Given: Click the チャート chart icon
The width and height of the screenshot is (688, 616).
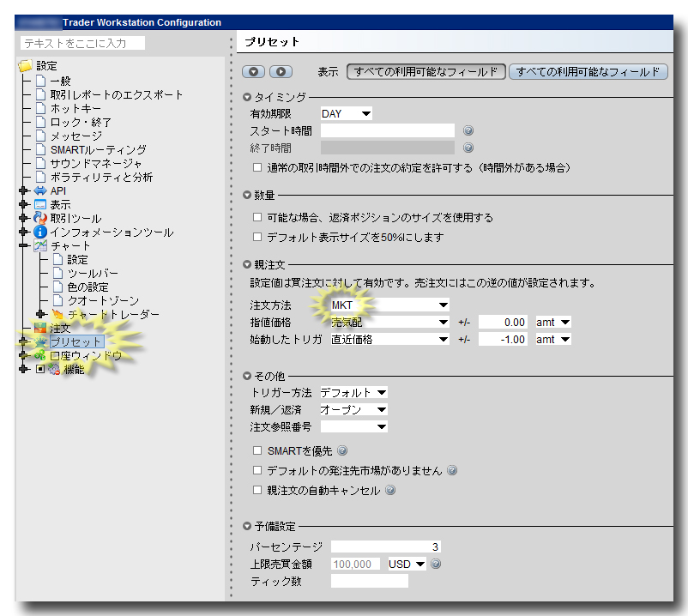Looking at the screenshot, I should point(40,245).
